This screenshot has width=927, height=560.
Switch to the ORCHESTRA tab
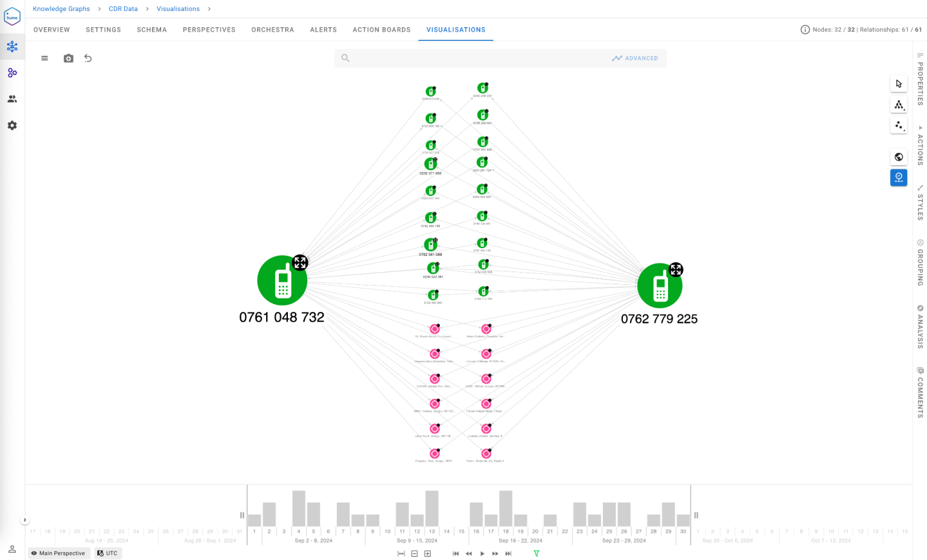[x=272, y=30]
